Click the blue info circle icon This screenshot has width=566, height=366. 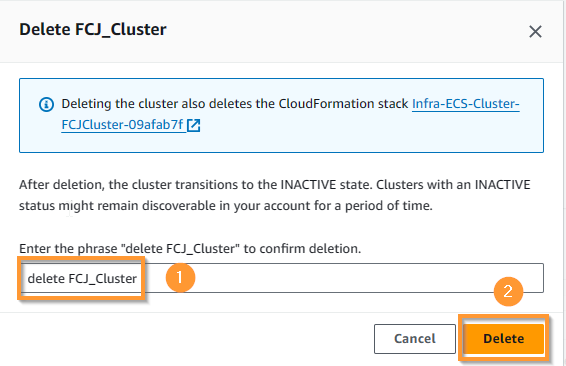(x=46, y=105)
